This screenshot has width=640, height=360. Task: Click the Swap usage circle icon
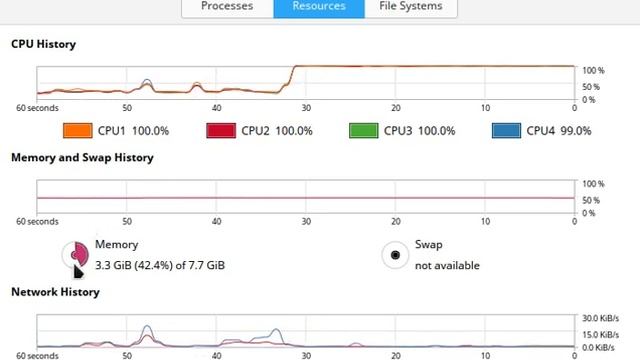click(395, 255)
